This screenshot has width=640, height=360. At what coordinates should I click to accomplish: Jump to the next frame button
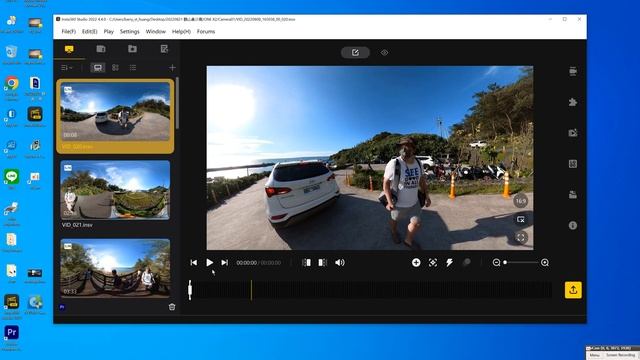tap(224, 262)
